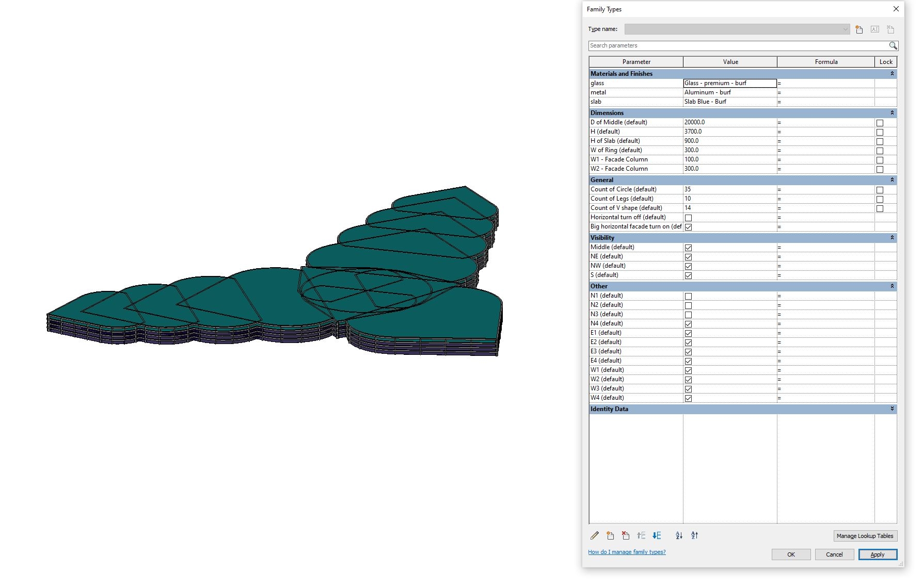
Task: Create a new family type
Action: [858, 29]
